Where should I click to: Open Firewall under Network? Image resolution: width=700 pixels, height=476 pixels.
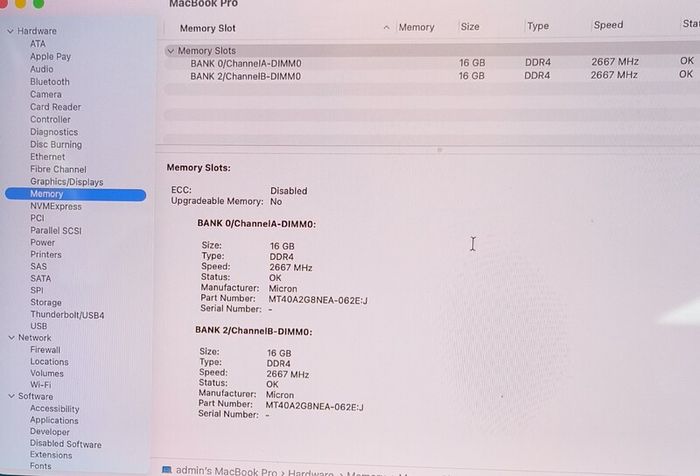(x=46, y=350)
